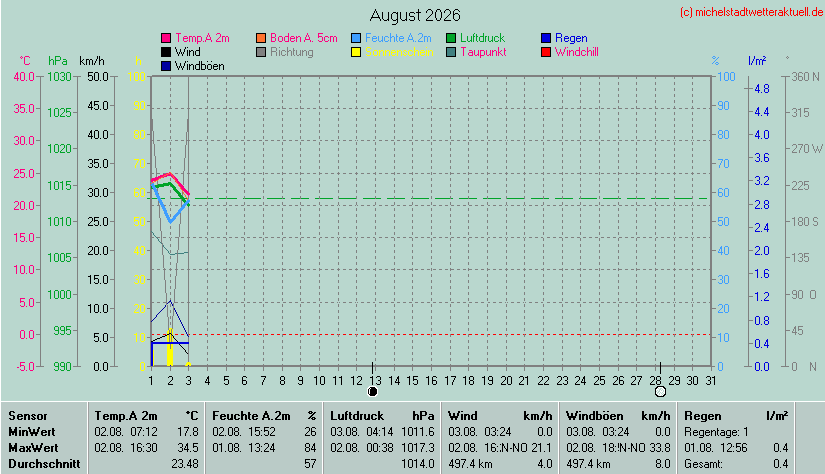Click the blue Regen legend swatch
The image size is (825, 474).
coord(546,38)
